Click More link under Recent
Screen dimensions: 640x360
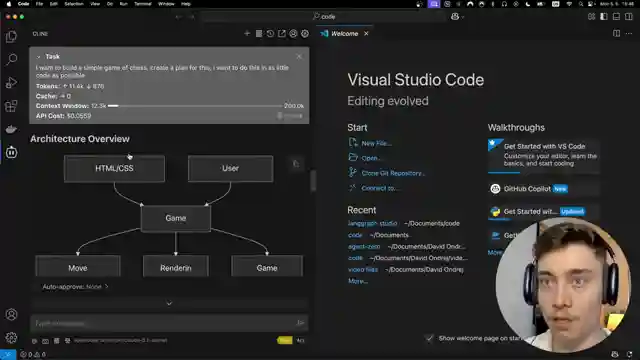click(358, 281)
